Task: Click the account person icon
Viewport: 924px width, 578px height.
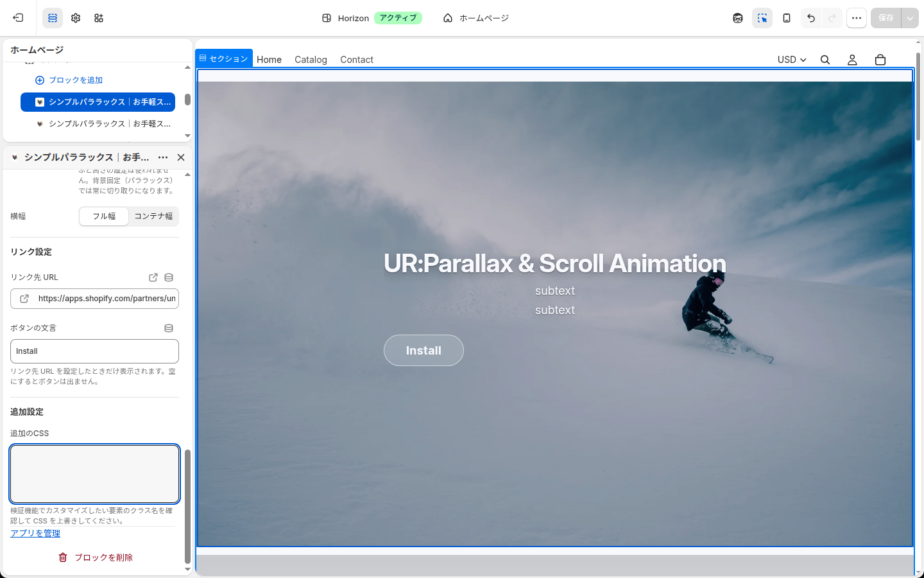Action: [852, 60]
